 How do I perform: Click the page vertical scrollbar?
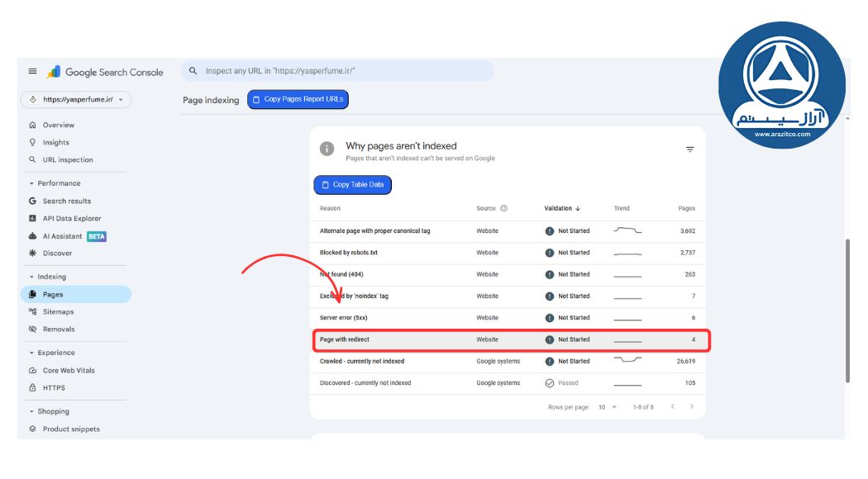847,311
